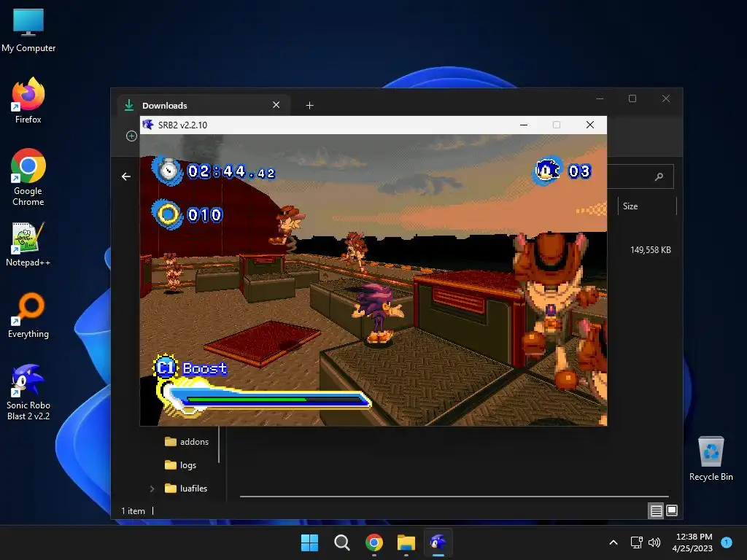Launch Firefox from the desktop
The width and height of the screenshot is (747, 560).
tap(28, 101)
